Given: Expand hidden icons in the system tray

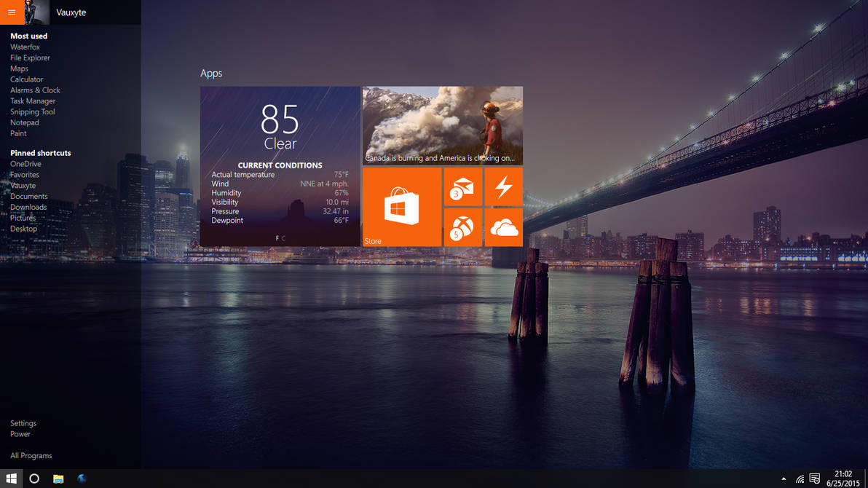Looking at the screenshot, I should coord(783,479).
